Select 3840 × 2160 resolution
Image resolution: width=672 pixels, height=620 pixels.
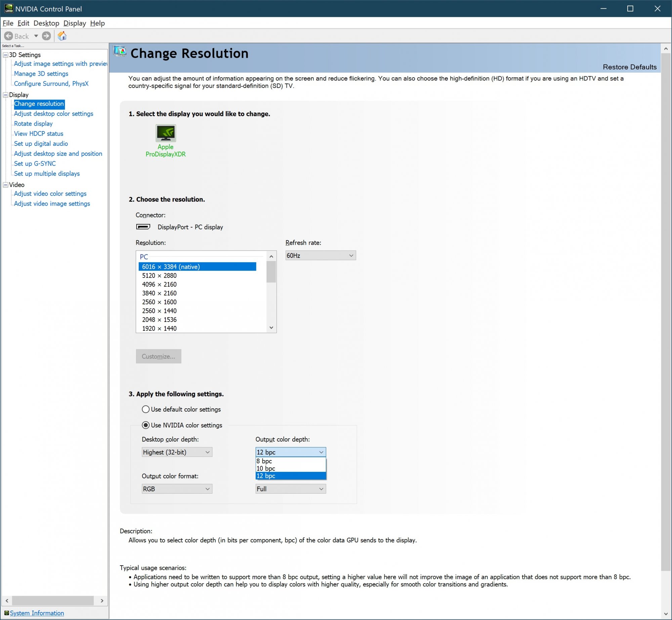(x=159, y=293)
